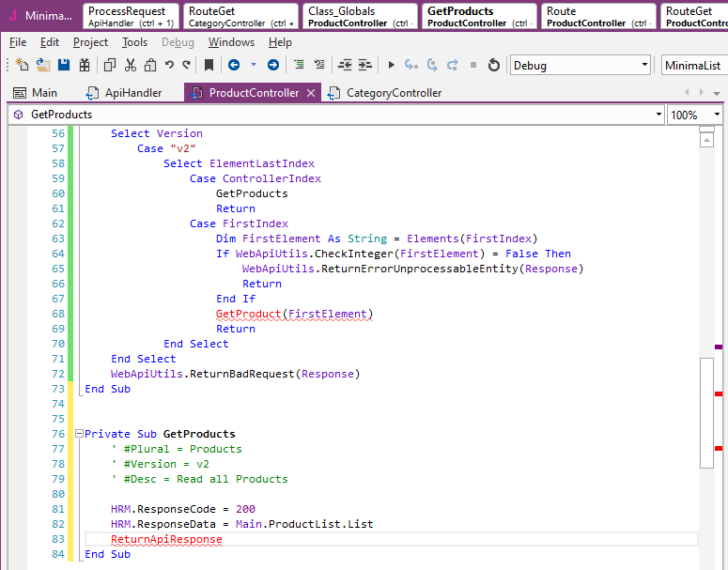Image resolution: width=728 pixels, height=570 pixels.
Task: Click the Cut scissors icon
Action: tap(130, 65)
